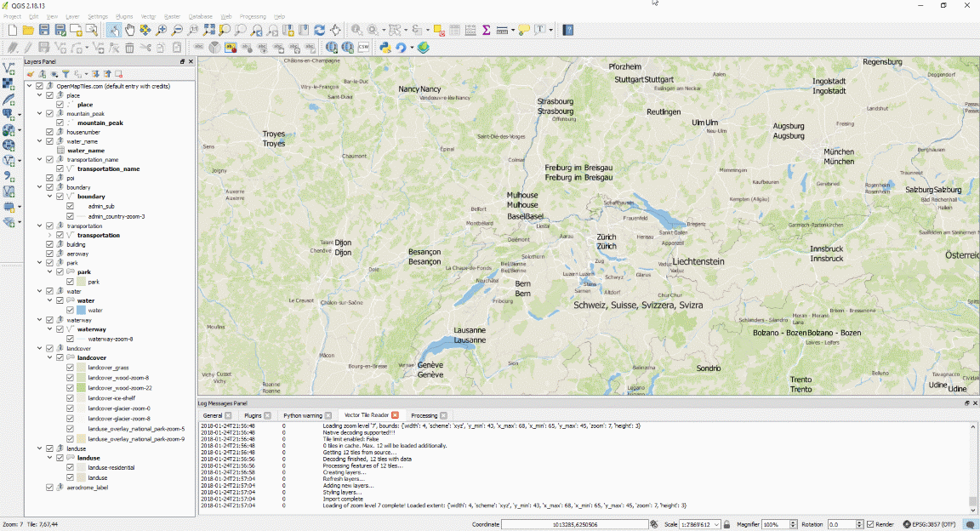Screen dimensions: 980x531
Task: Open the Project menu
Action: [x=12, y=16]
